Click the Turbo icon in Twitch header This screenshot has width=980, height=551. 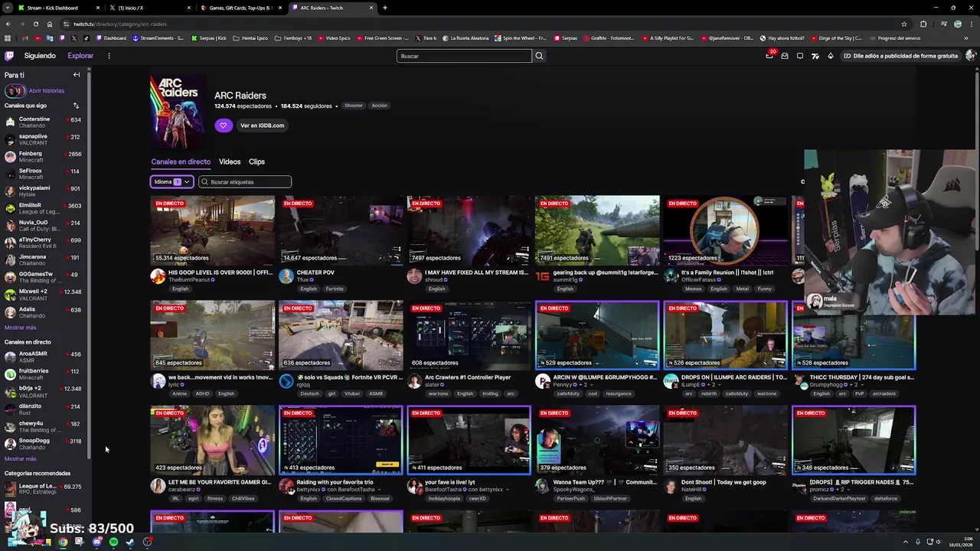(x=815, y=56)
